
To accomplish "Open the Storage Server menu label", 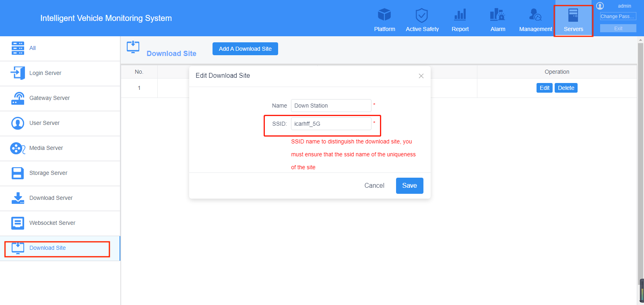I will click(48, 173).
